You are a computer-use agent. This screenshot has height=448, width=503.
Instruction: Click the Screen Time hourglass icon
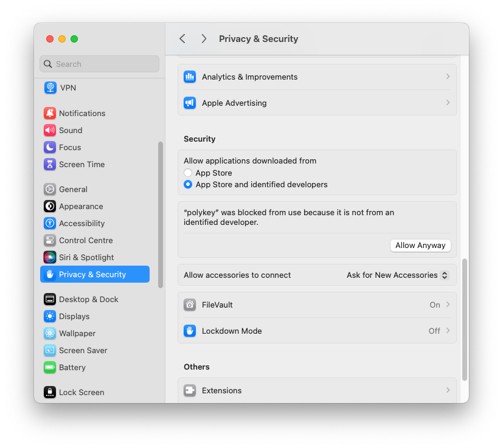point(50,164)
